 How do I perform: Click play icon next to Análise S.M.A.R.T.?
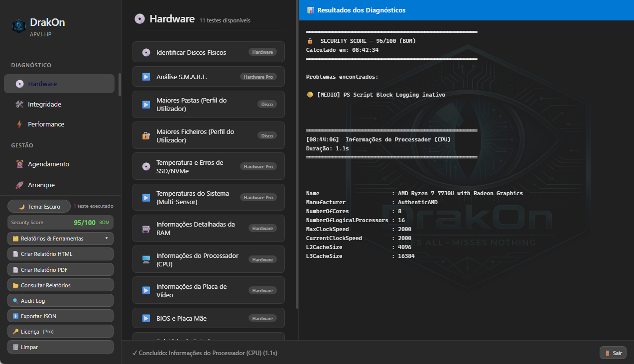(146, 77)
